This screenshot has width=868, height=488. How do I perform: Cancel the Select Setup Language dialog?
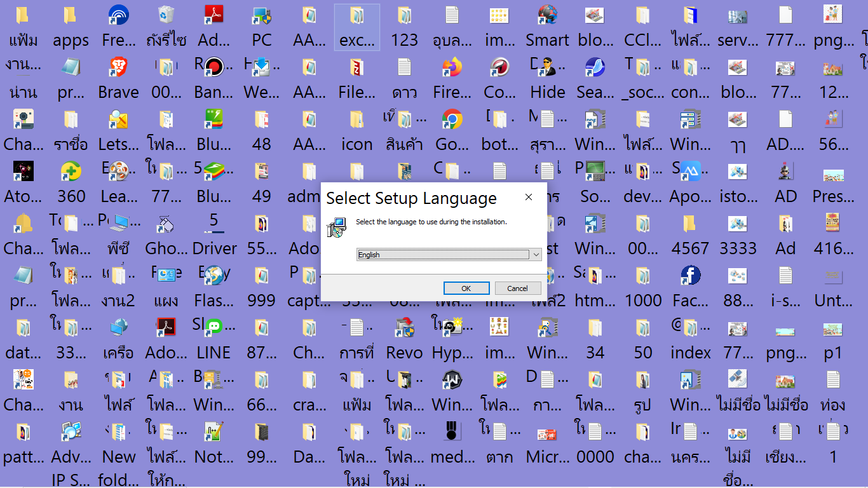tap(517, 288)
